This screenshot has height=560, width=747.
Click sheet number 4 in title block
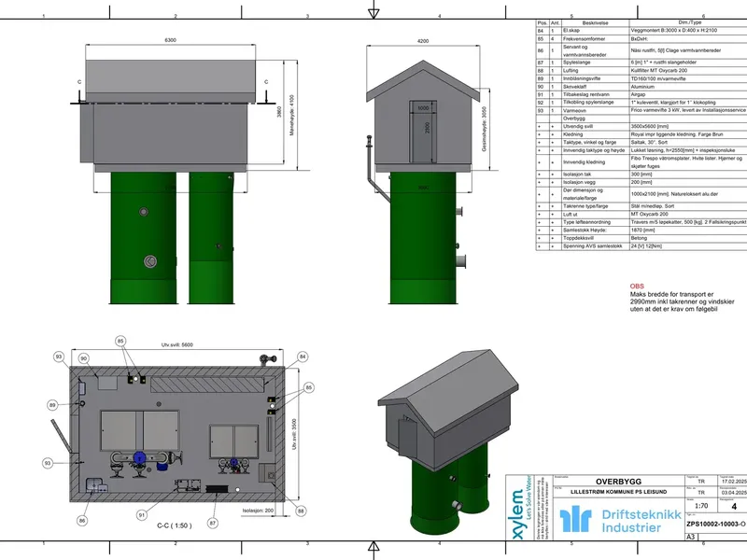[x=734, y=506]
